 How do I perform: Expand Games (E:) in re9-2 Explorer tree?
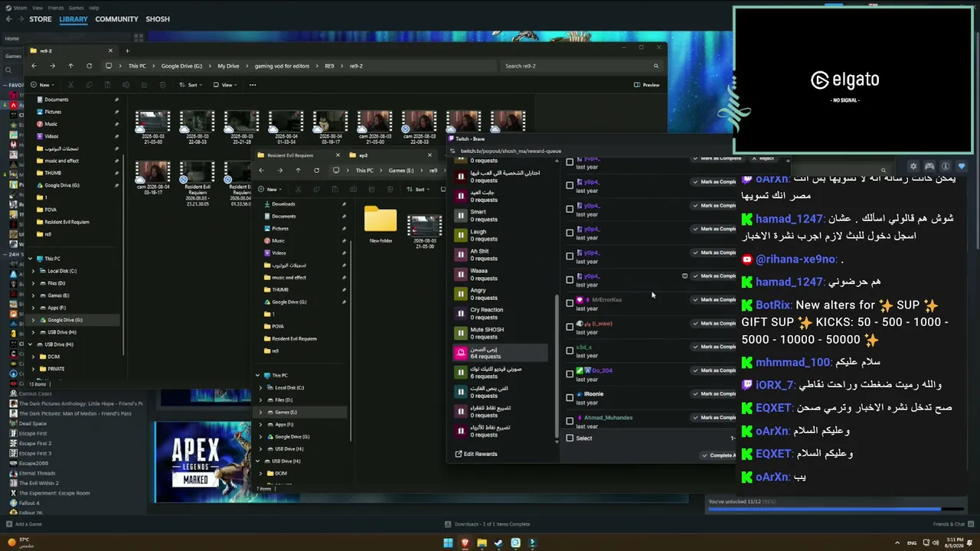(34, 295)
